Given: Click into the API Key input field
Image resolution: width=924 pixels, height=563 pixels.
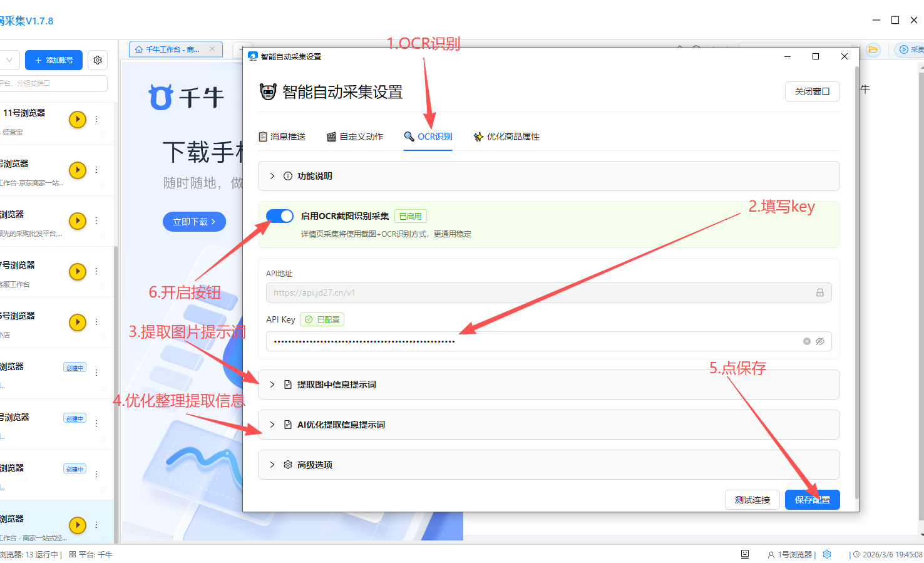Looking at the screenshot, I should click(x=532, y=341).
